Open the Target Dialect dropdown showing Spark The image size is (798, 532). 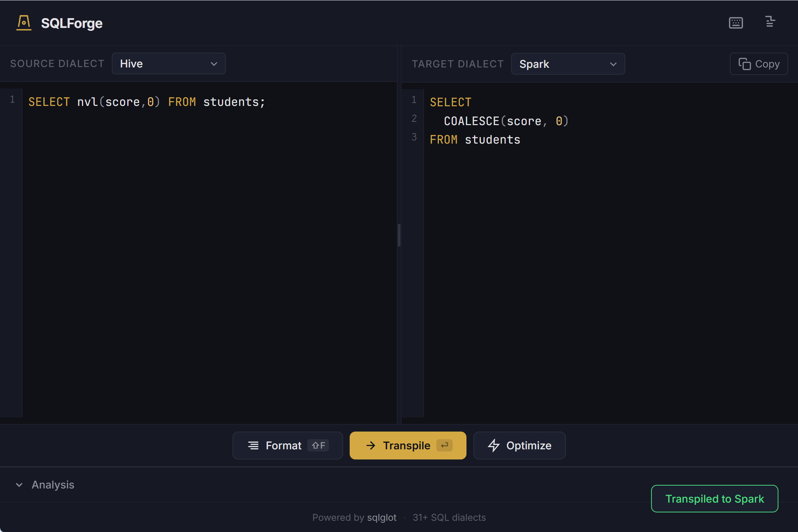pyautogui.click(x=568, y=64)
